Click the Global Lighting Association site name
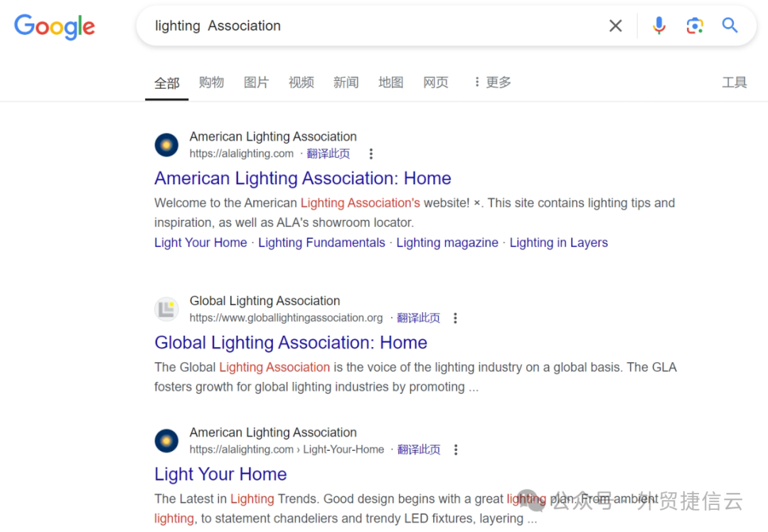This screenshot has width=768, height=532. click(x=265, y=301)
